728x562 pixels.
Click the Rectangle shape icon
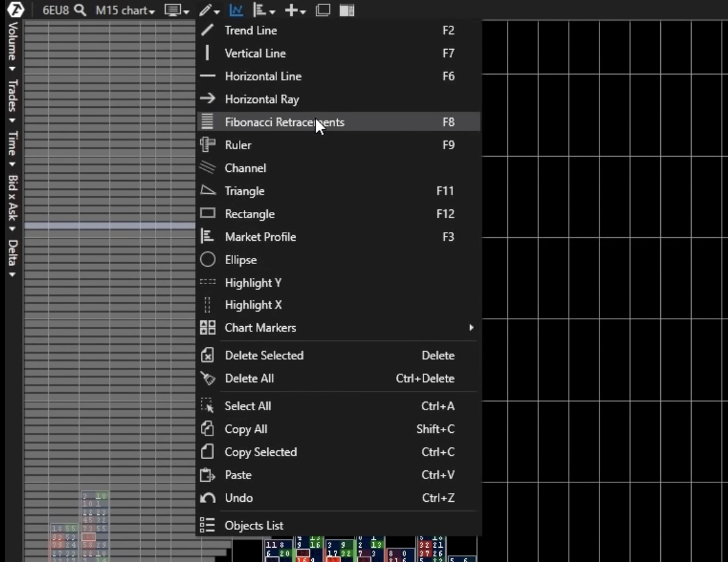point(208,213)
